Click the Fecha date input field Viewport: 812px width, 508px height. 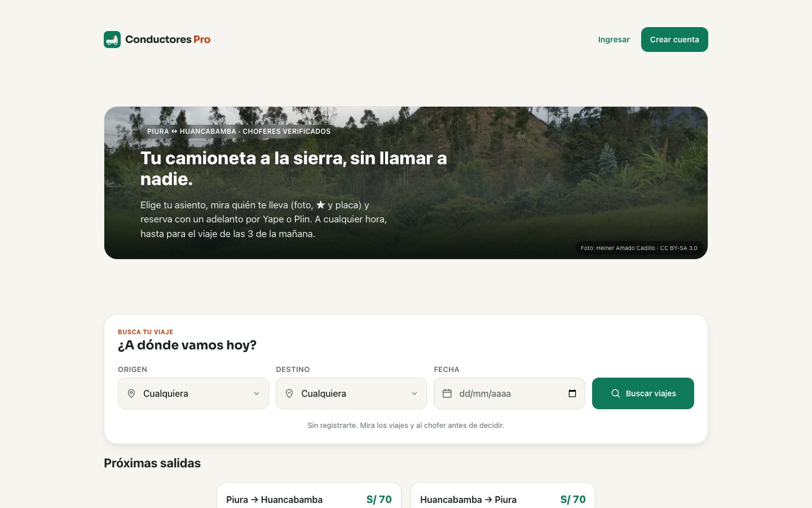(x=509, y=393)
